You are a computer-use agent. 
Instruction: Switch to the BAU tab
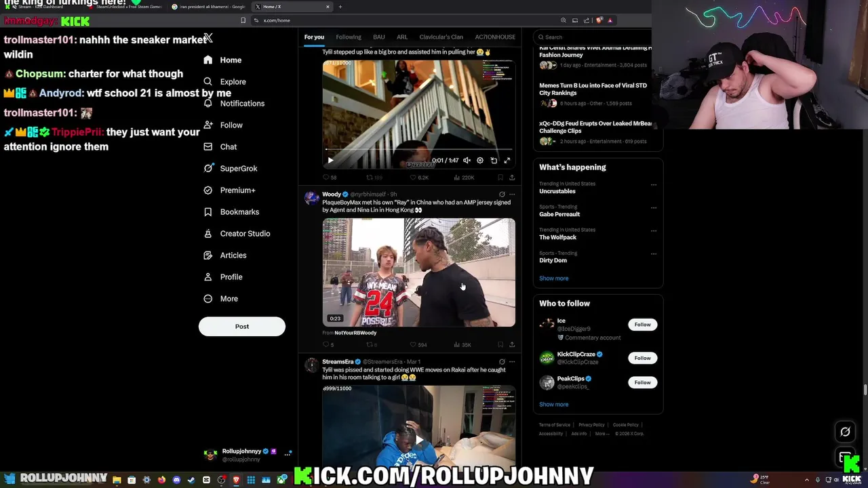tap(379, 37)
